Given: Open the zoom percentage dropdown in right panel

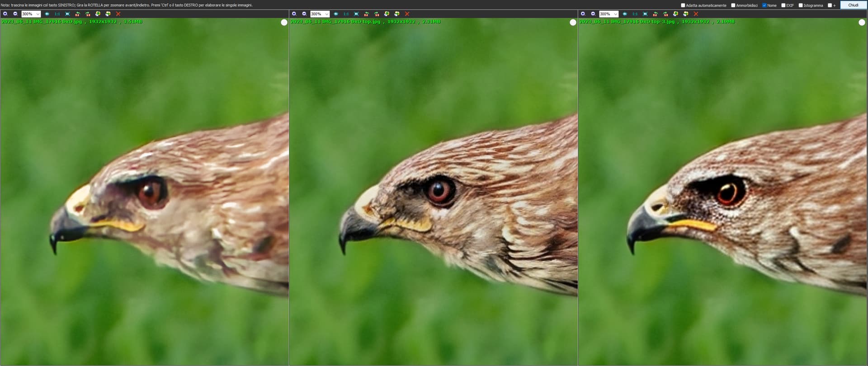Looking at the screenshot, I should 615,14.
